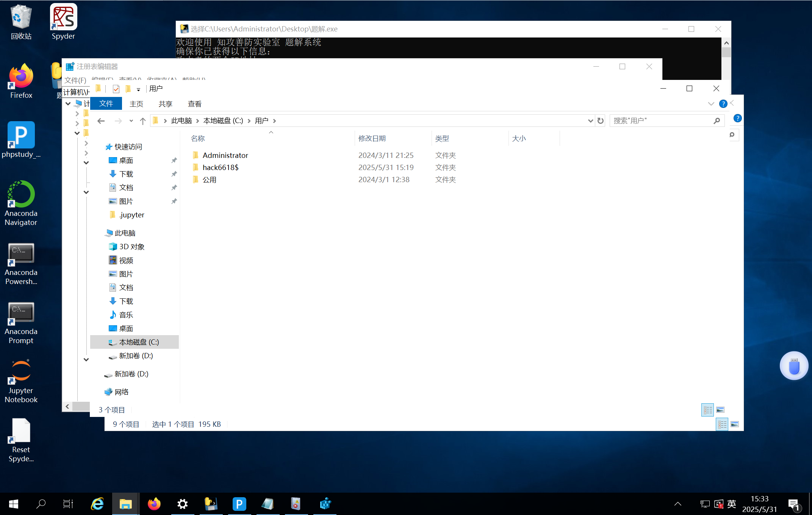Switch to large icons view layout
Viewport: 812px width, 515px height.
pyautogui.click(x=720, y=410)
